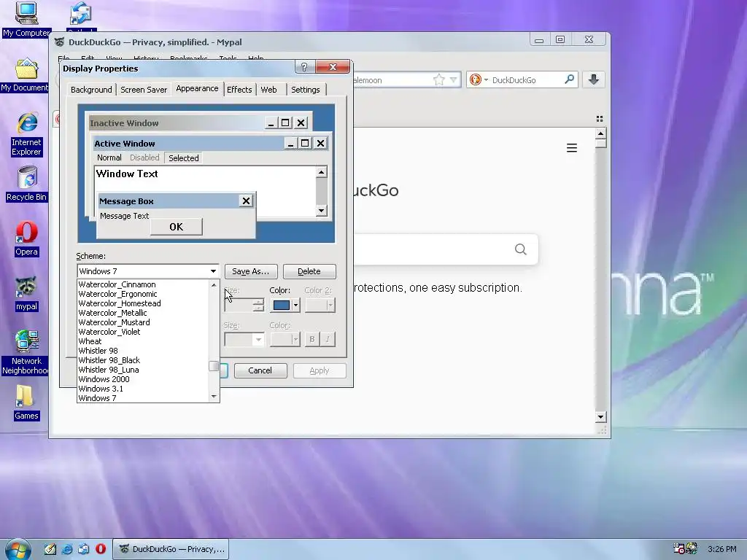
Task: Launch Internet Explorer desktop icon
Action: 26,134
